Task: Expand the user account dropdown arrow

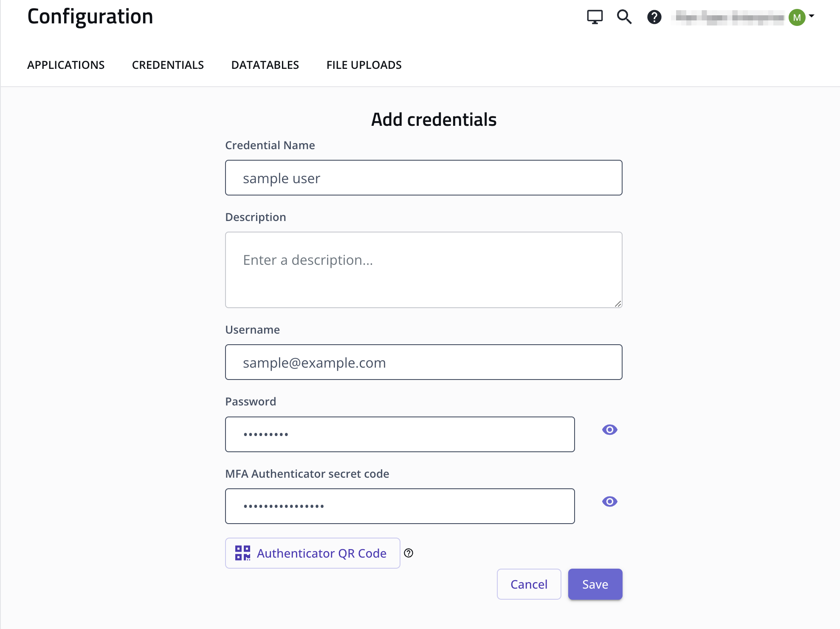Action: point(812,16)
